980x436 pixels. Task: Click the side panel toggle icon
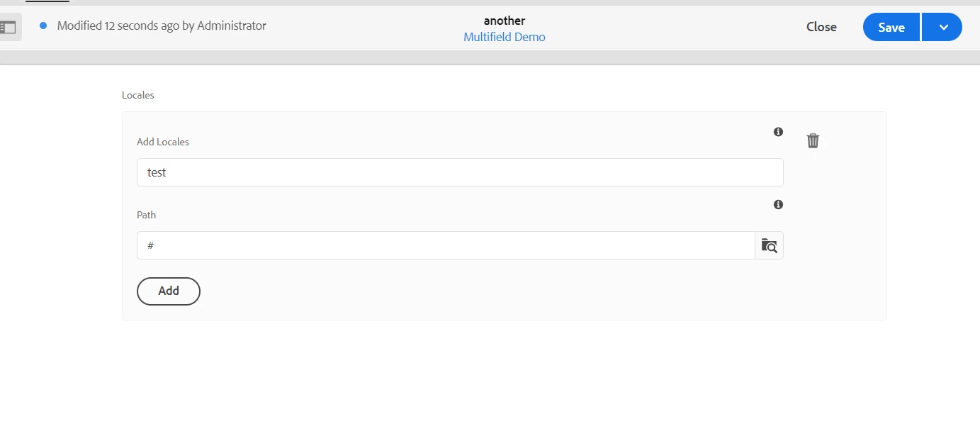9,27
